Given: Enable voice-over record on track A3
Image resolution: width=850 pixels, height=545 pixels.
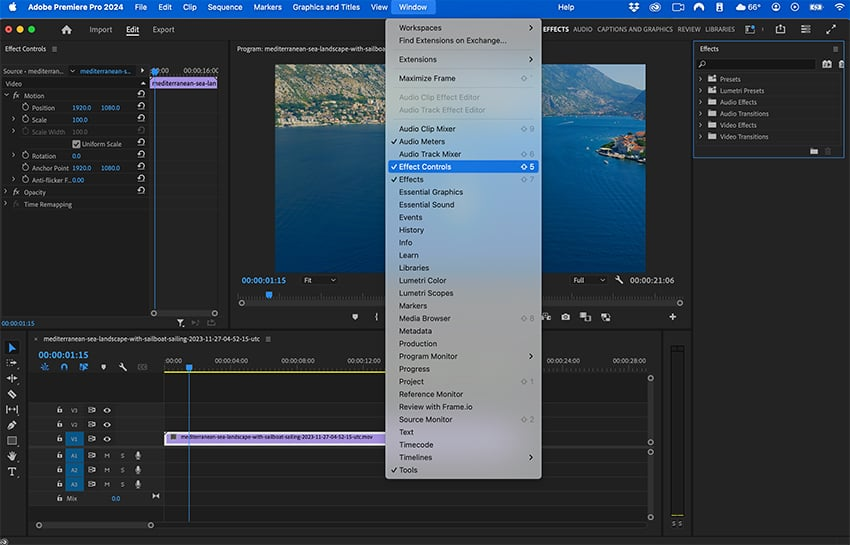Looking at the screenshot, I should pos(138,484).
